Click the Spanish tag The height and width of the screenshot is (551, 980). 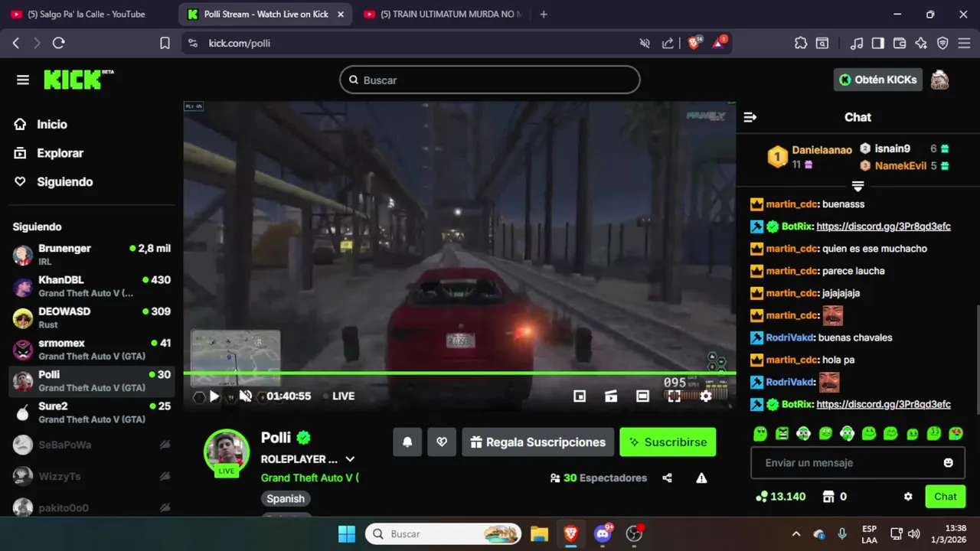[x=286, y=498]
